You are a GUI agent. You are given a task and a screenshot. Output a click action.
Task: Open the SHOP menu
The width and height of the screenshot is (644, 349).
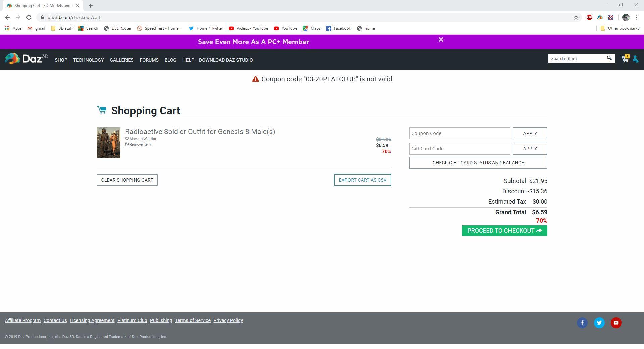click(61, 60)
